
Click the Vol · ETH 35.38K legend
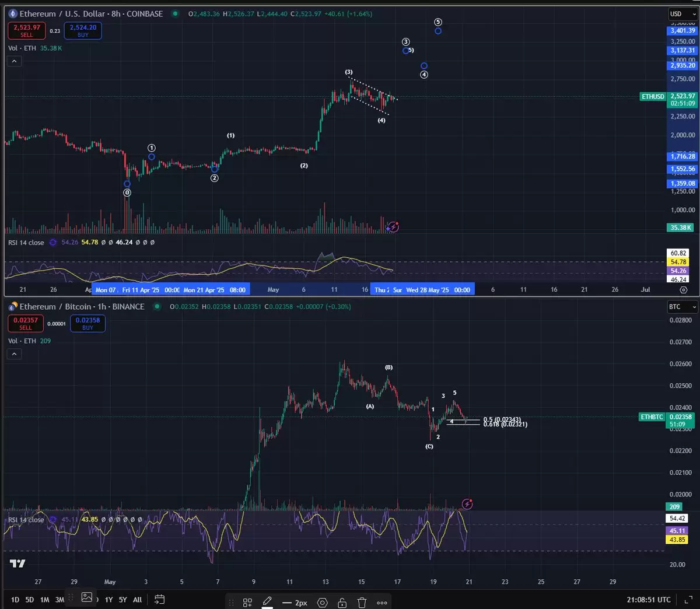35,48
